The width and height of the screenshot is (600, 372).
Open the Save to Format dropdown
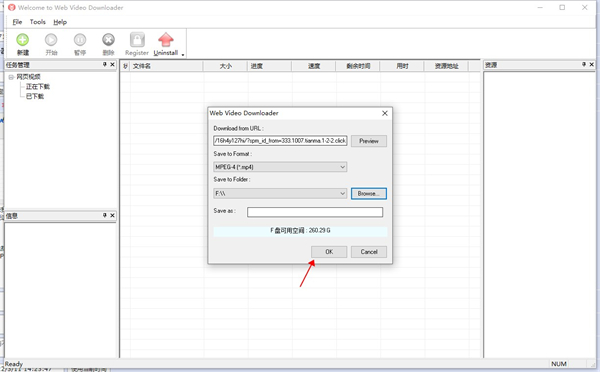pyautogui.click(x=280, y=167)
